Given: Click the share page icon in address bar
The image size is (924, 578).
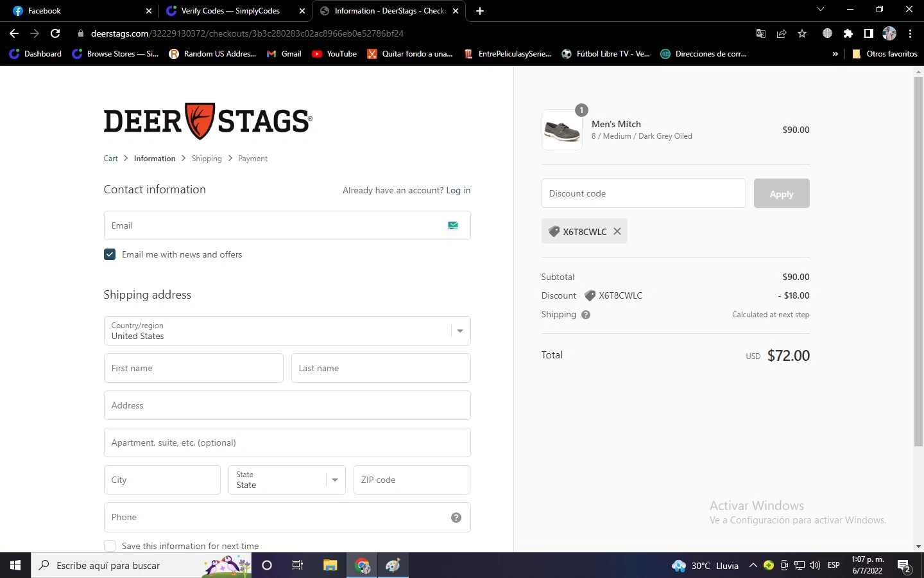Looking at the screenshot, I should coord(782,33).
